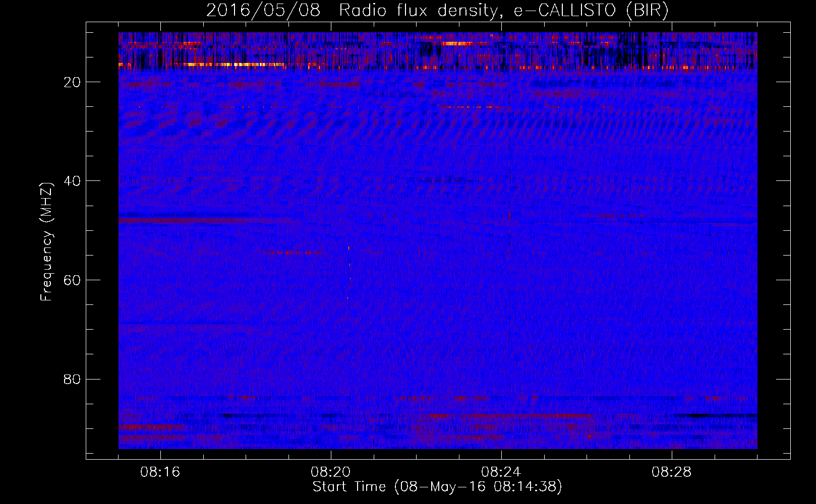Click the 80 MHz frequency tick label

(x=73, y=379)
